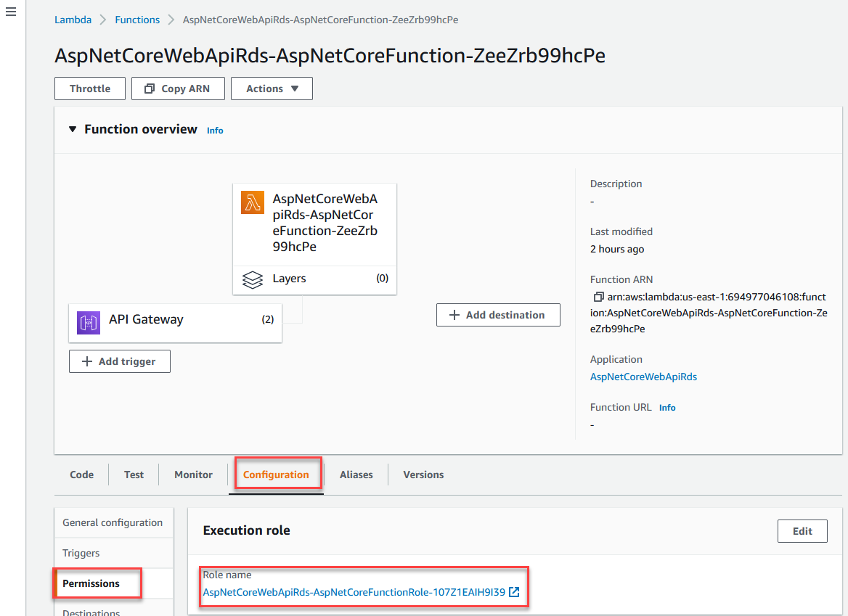848x616 pixels.
Task: Click the Function ARN value text
Action: pyautogui.click(x=709, y=313)
